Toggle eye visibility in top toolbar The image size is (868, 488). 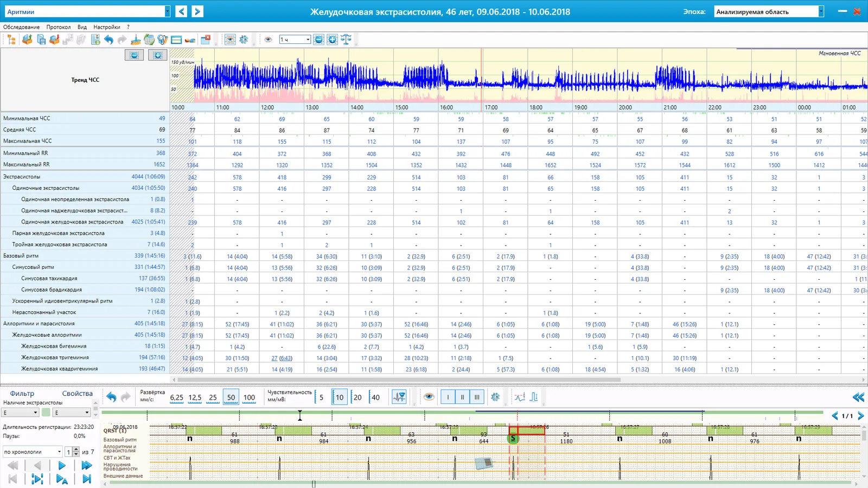[x=268, y=40]
